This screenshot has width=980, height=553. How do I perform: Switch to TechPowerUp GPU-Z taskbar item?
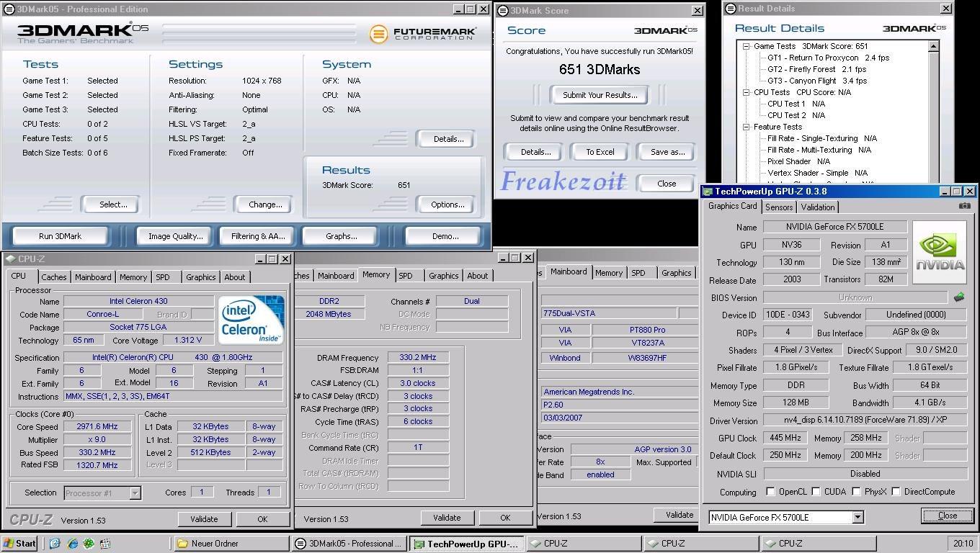click(467, 544)
